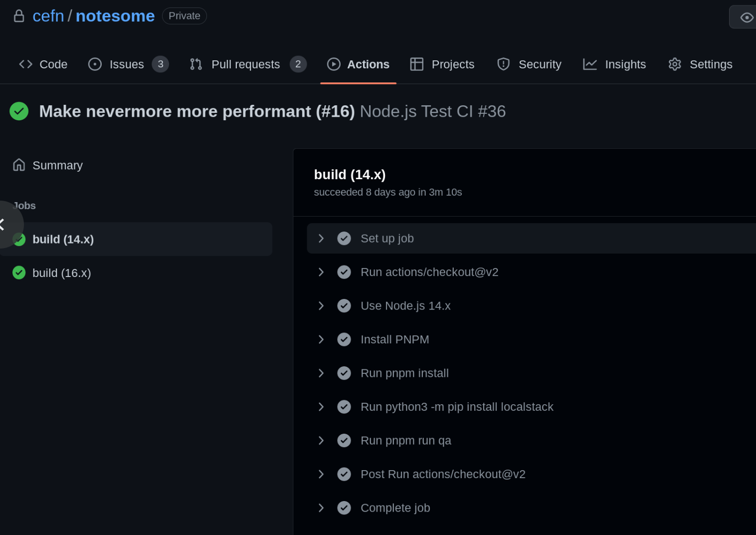Screen dimensions: 756x535
Task: Switch to the Pull requests tab
Action: click(x=248, y=64)
